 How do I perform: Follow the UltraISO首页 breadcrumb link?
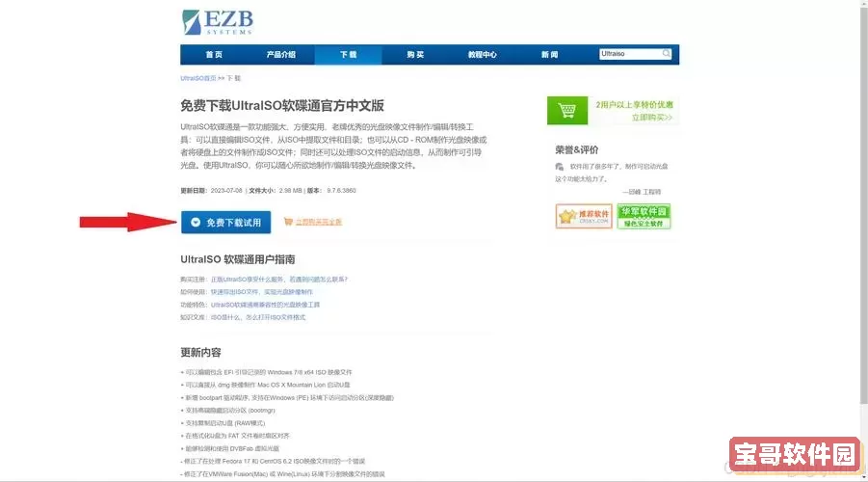point(198,78)
